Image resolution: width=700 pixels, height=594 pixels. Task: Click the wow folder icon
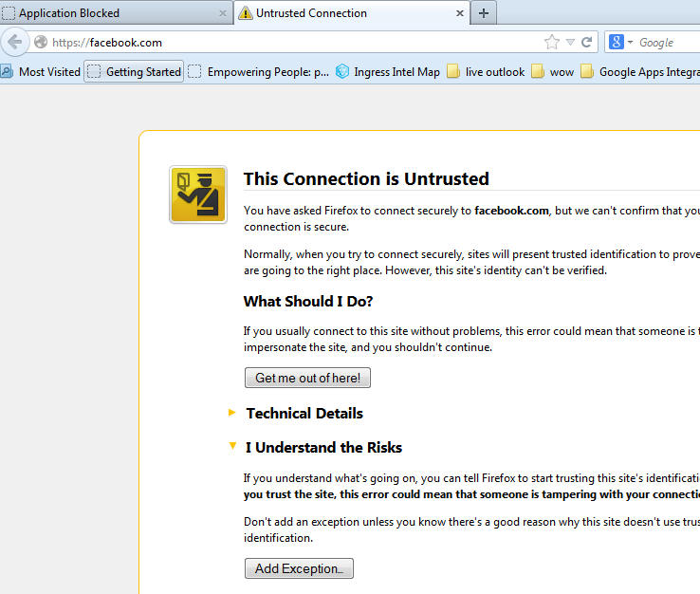click(538, 71)
